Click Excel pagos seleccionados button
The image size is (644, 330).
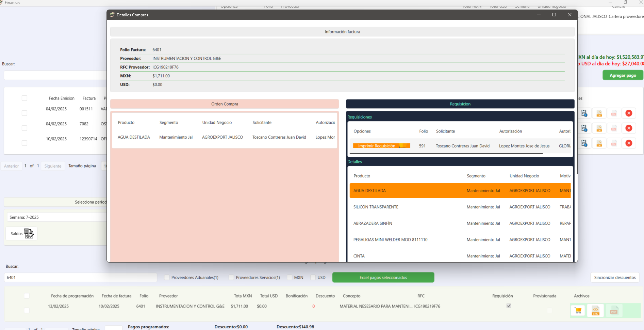[x=383, y=278]
